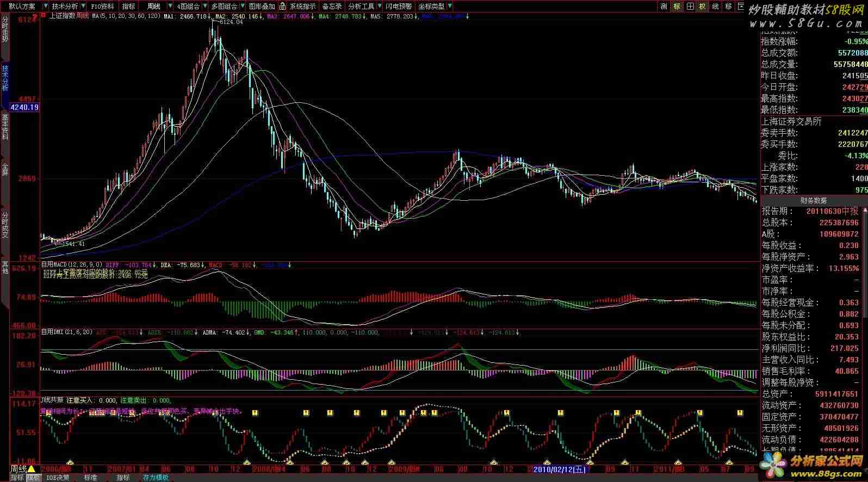
Task: Click the 存为模板 button
Action: tap(156, 478)
